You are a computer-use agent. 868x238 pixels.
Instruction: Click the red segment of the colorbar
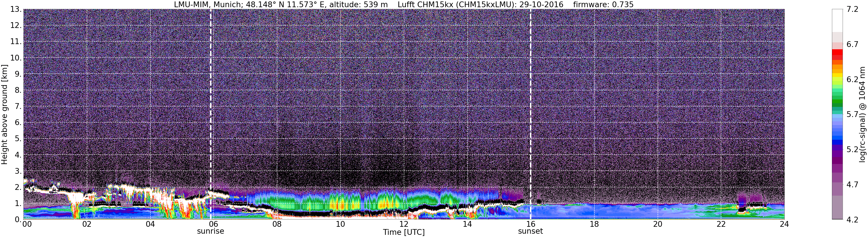click(x=837, y=52)
